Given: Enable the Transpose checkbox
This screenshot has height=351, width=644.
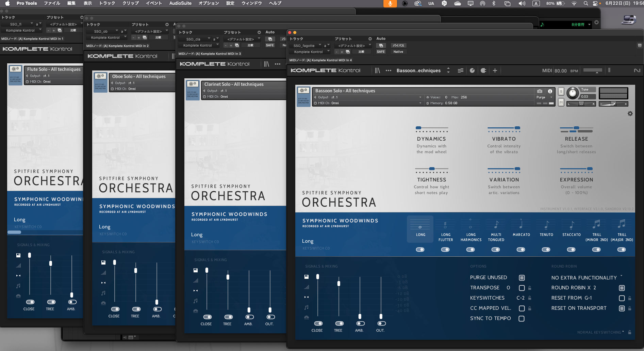Looking at the screenshot, I should 522,288.
